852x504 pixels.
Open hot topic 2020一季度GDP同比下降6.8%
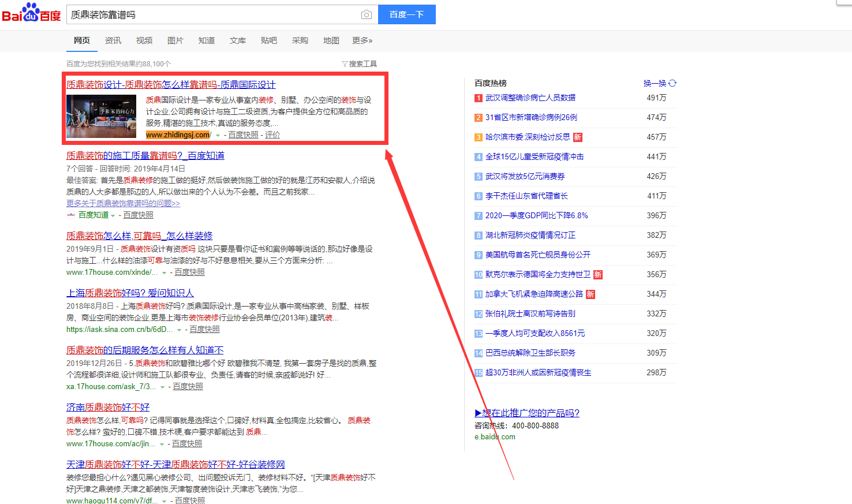pyautogui.click(x=537, y=216)
